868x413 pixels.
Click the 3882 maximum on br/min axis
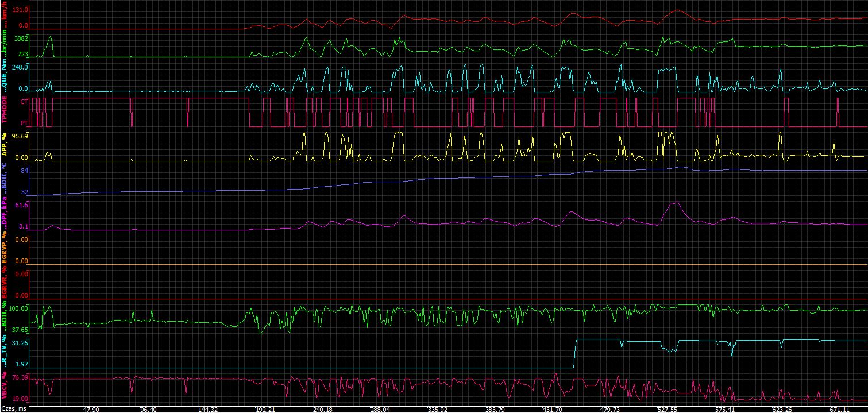click(x=21, y=38)
